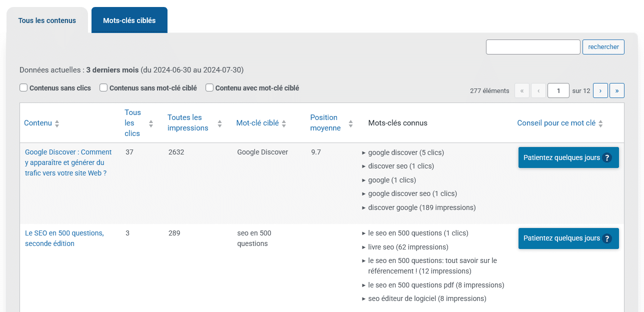Go to next page of results
This screenshot has width=644, height=312.
coord(600,90)
